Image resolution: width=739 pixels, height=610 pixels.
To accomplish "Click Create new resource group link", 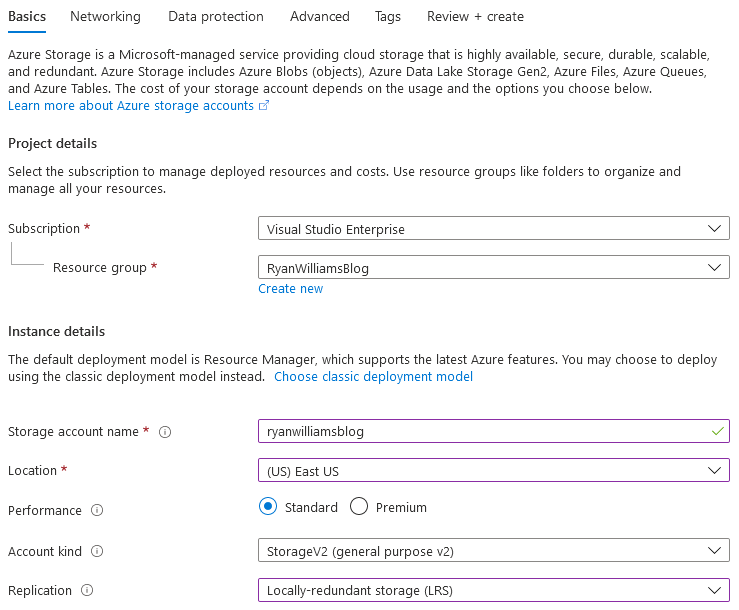I will coord(290,289).
